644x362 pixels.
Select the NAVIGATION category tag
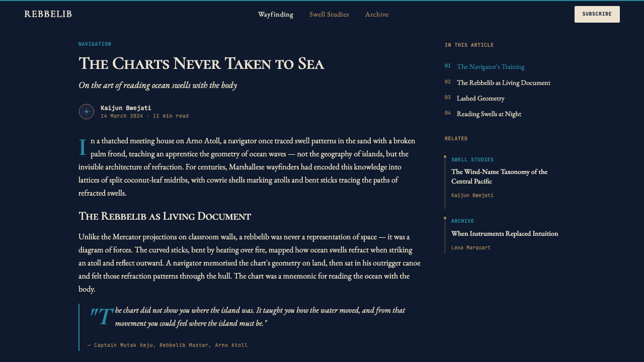(95, 44)
